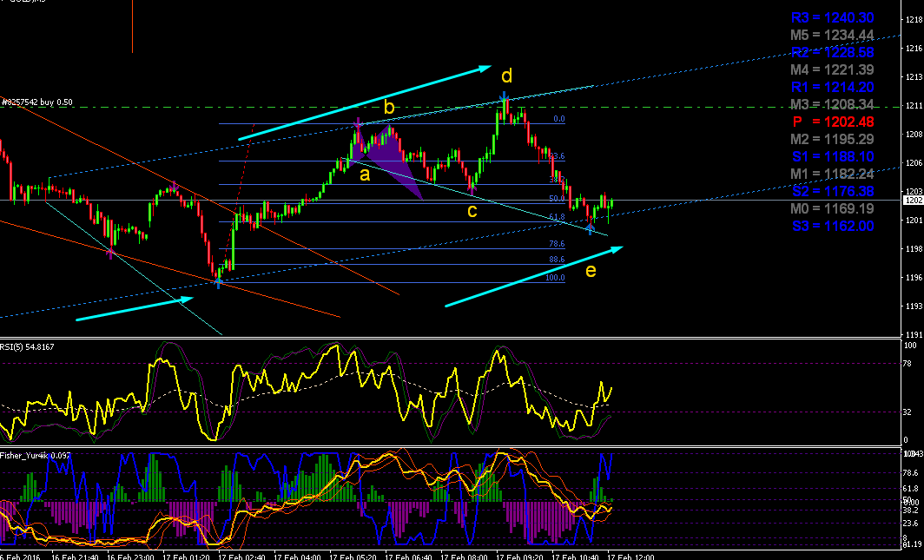Click the M0 = 1169.19 pivot label
The image size is (924, 560).
coord(832,208)
